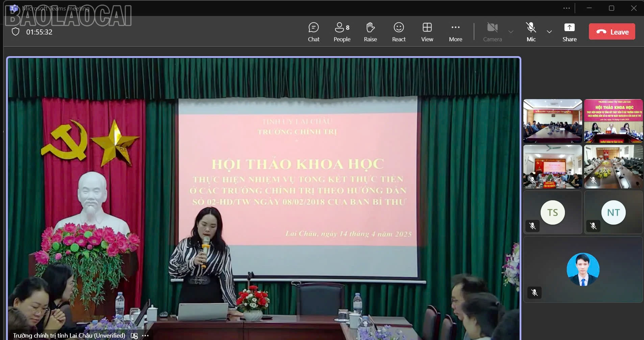Leave the meeting

click(x=612, y=31)
